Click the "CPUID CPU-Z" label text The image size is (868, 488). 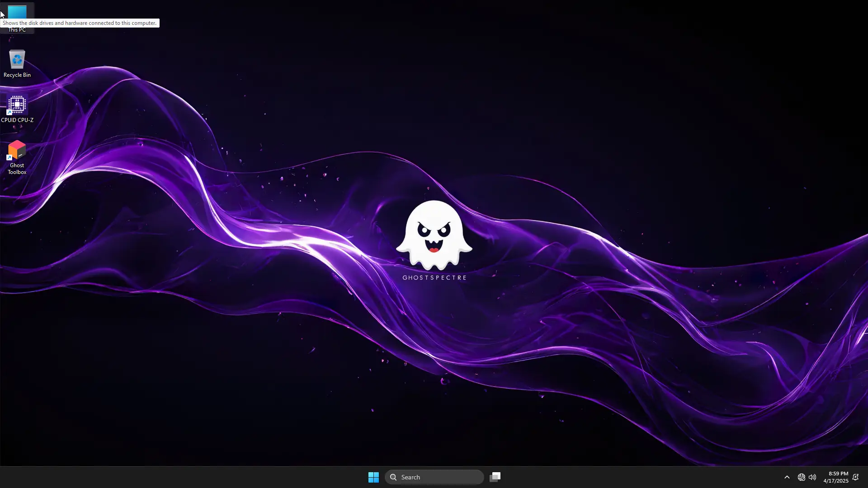pos(17,120)
